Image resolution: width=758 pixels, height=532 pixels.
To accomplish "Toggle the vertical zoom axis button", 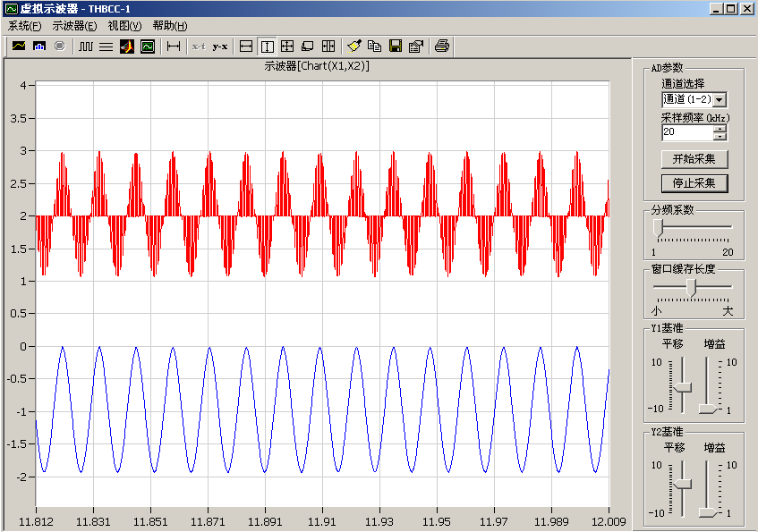I will pyautogui.click(x=267, y=46).
